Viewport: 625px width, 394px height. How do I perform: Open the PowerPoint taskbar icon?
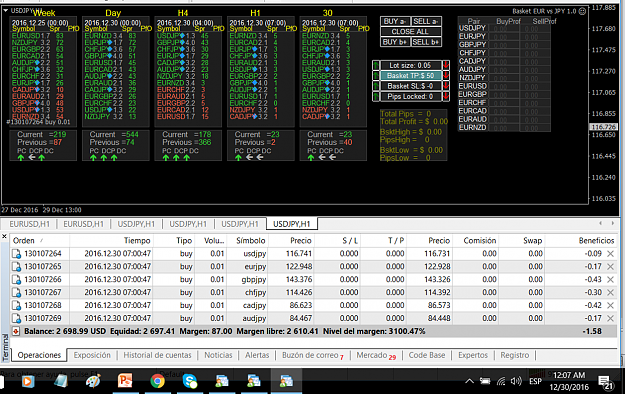click(x=125, y=381)
